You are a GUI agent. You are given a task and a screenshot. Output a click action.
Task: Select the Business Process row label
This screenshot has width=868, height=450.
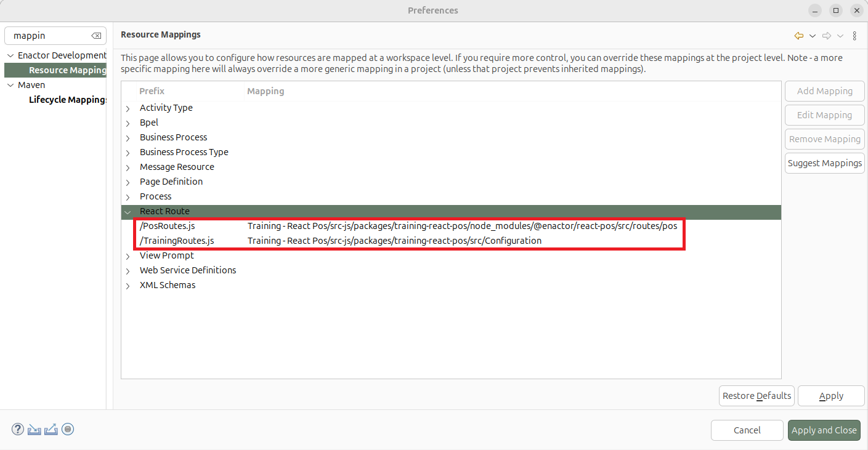174,137
